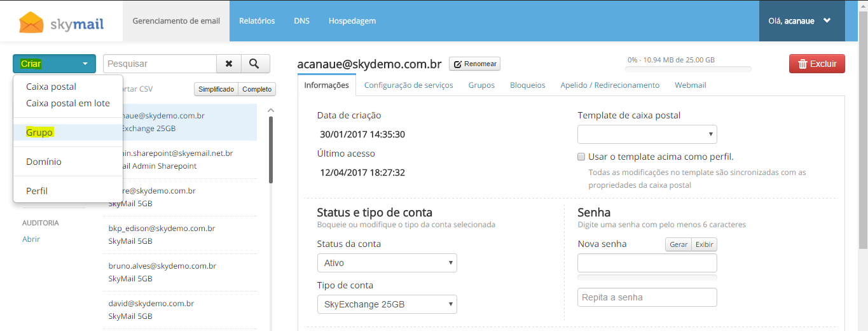
Task: Click the magnifying glass search button
Action: [x=254, y=64]
